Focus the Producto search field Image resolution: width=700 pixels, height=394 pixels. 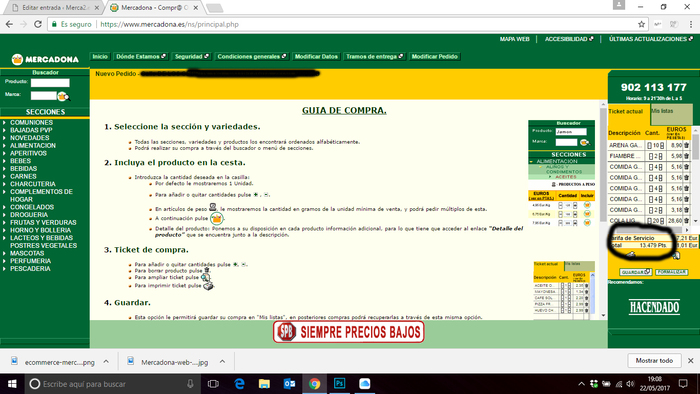coord(50,83)
